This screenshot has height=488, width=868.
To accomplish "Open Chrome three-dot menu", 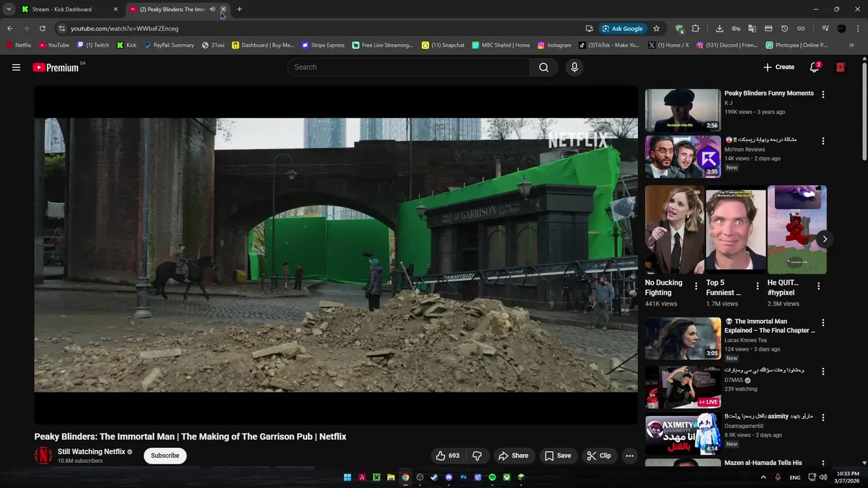I will click(x=859, y=28).
